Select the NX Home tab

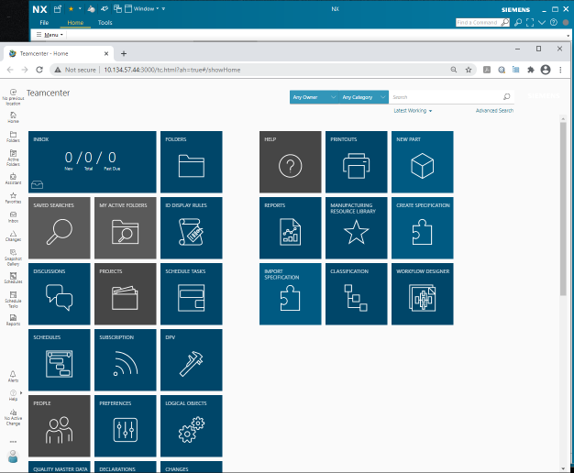tap(75, 22)
